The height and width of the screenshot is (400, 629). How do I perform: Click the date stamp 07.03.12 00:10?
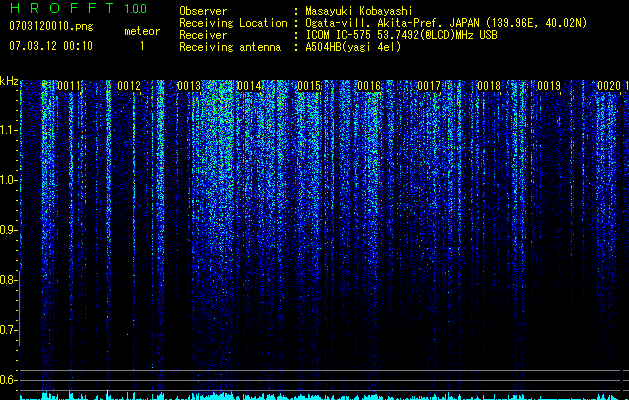click(51, 46)
